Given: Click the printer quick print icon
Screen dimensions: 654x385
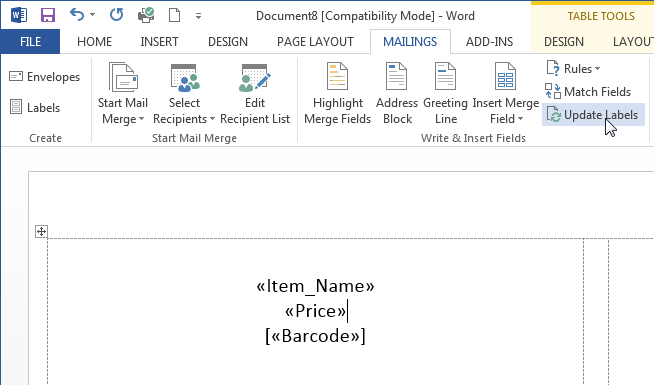Looking at the screenshot, I should [146, 15].
